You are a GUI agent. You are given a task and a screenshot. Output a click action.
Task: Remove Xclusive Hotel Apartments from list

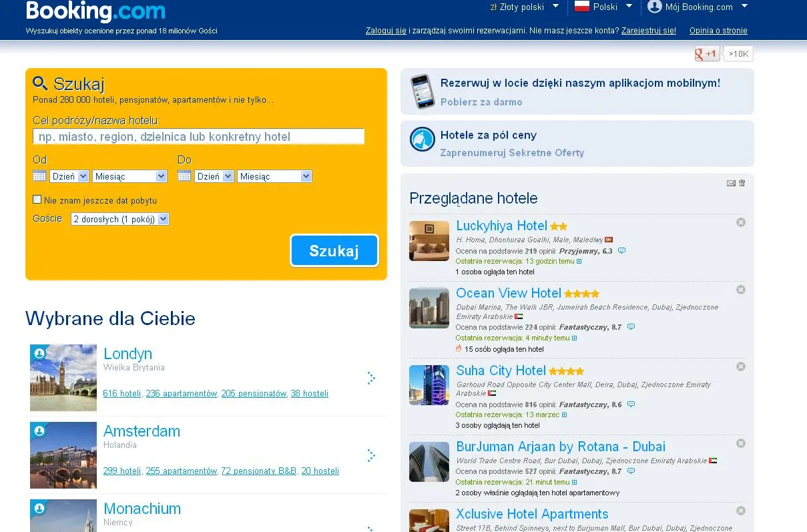tap(740, 511)
